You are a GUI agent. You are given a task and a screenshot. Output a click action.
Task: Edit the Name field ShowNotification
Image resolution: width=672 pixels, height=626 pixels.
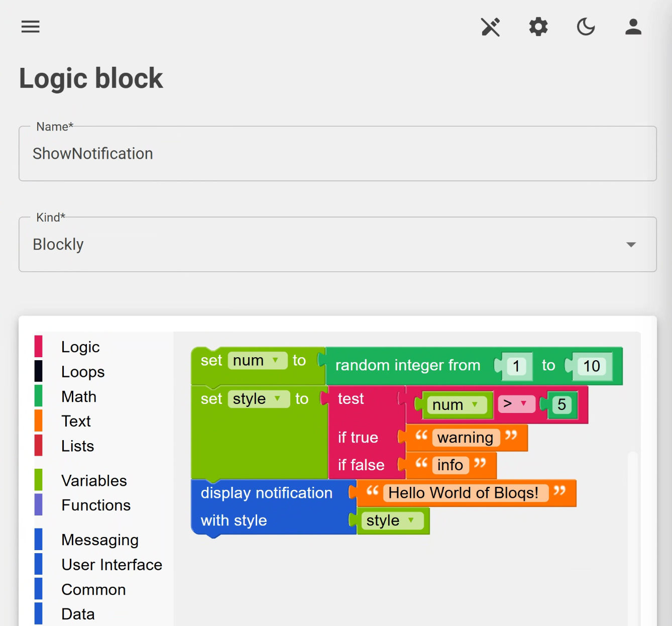pyautogui.click(x=338, y=154)
